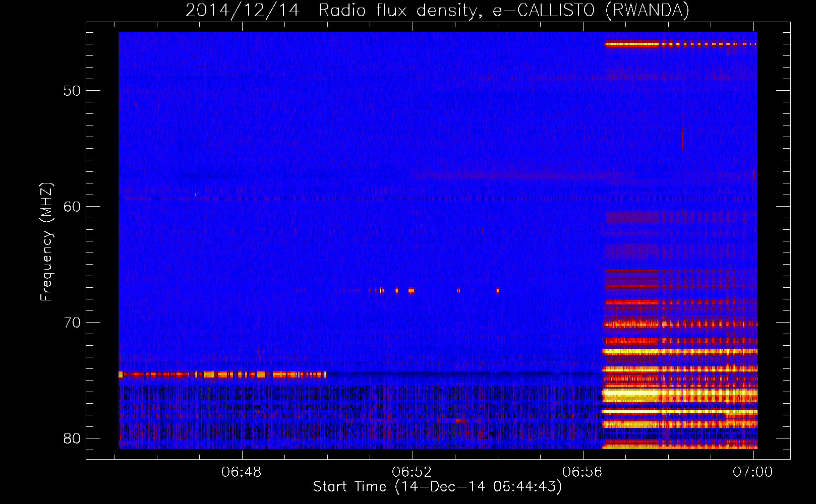816x504 pixels.
Task: Click the "Frequency (MHZ)" axis label
Action: 46,241
